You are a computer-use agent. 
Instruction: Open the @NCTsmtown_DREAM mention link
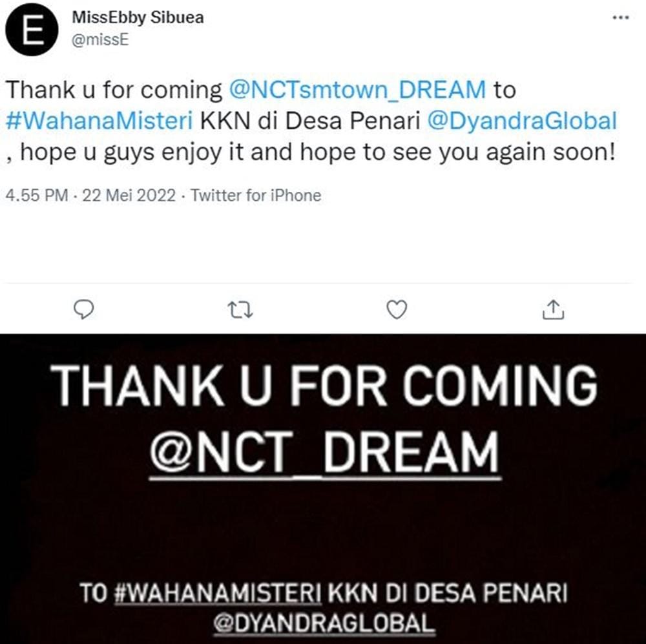click(x=358, y=90)
